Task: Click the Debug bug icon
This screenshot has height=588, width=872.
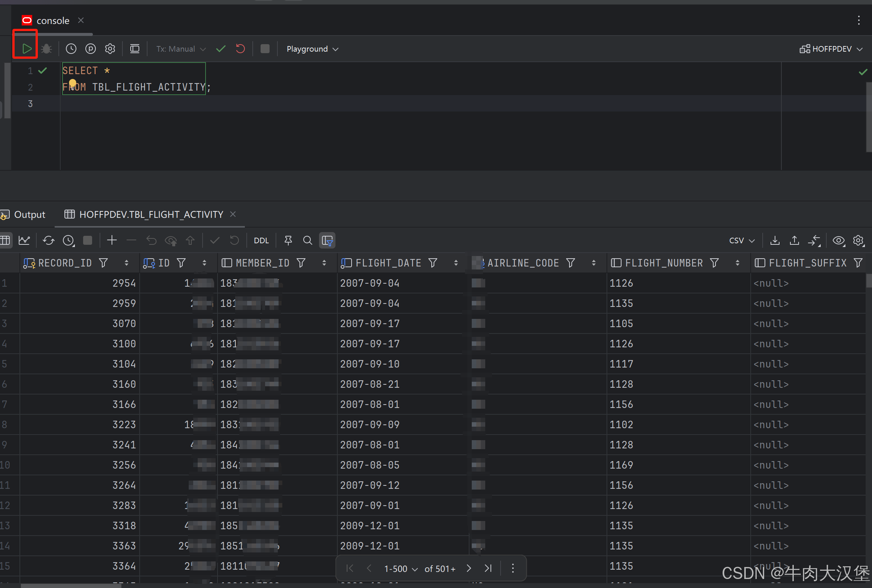Action: [x=46, y=49]
